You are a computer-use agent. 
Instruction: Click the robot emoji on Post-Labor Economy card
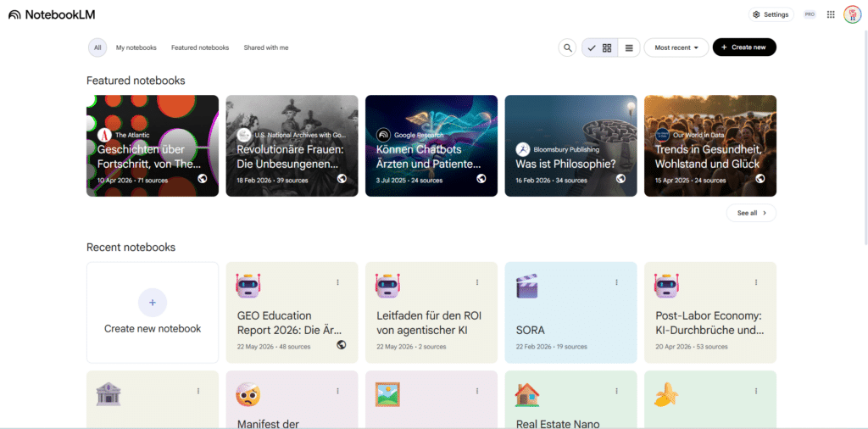tap(666, 286)
